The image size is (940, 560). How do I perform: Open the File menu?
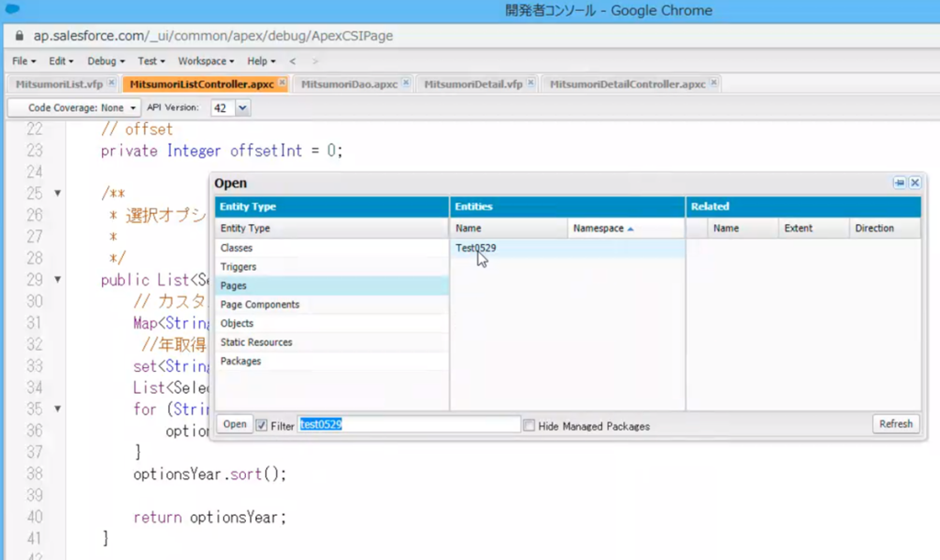tap(24, 62)
